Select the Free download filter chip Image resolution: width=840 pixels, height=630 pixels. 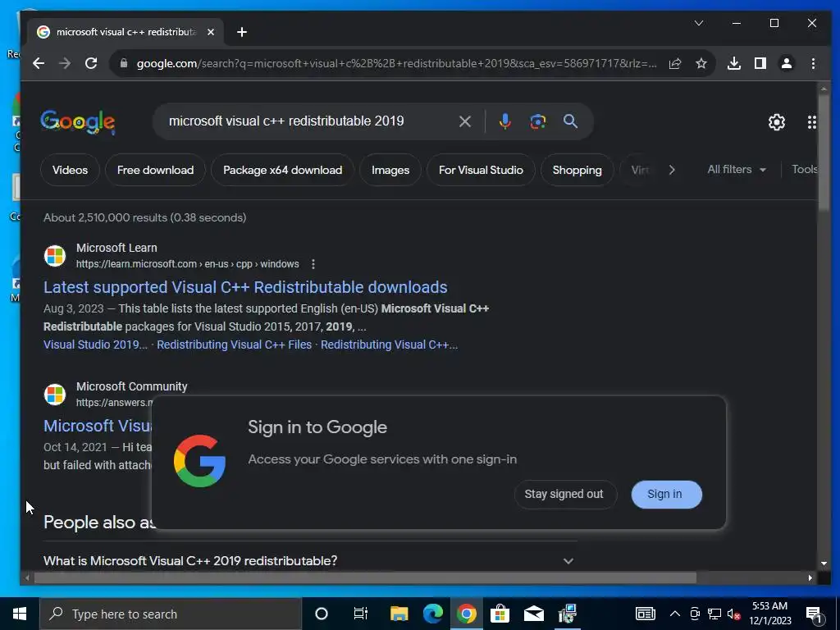[x=155, y=170]
